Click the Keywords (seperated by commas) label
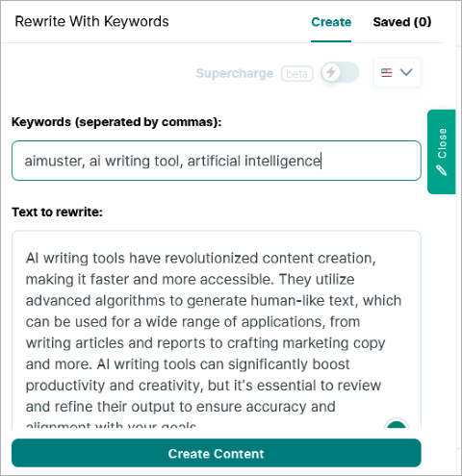This screenshot has width=462, height=476. tap(116, 122)
